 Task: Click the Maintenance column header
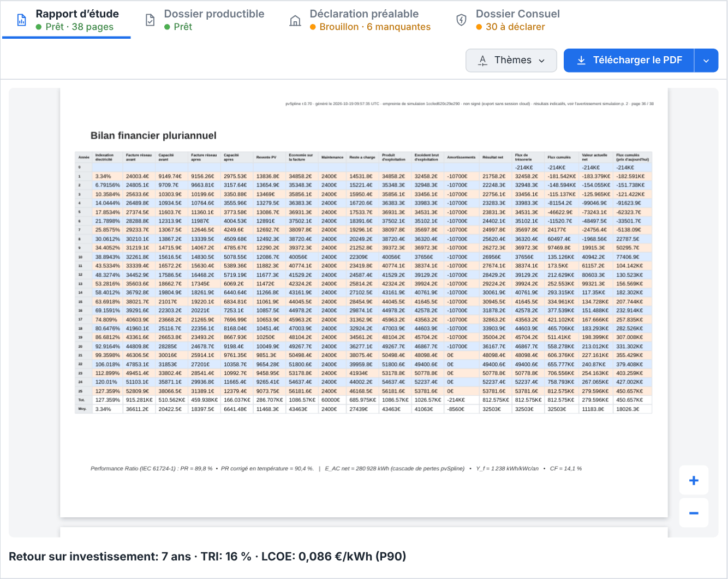pos(332,157)
